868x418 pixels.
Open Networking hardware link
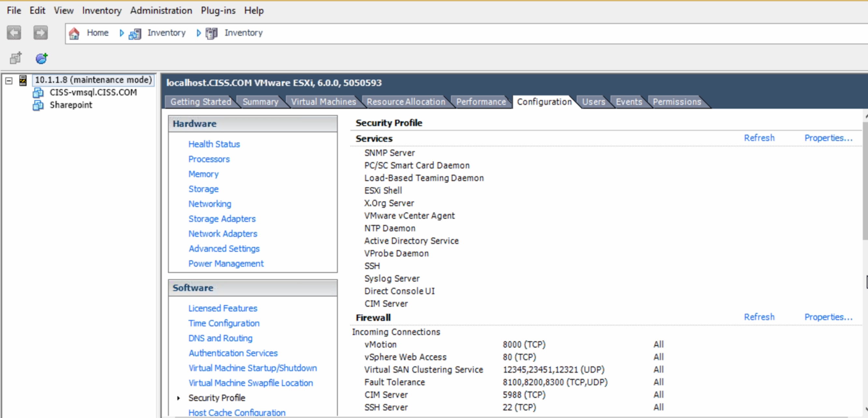209,204
